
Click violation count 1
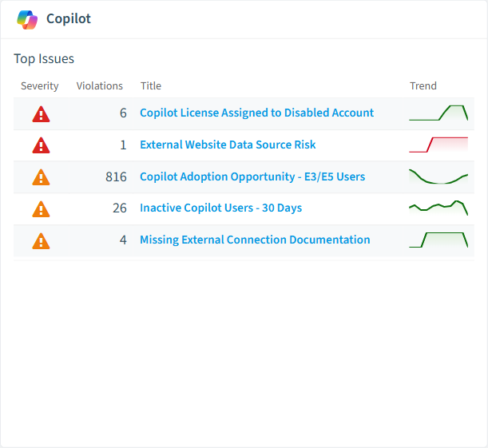coord(123,145)
